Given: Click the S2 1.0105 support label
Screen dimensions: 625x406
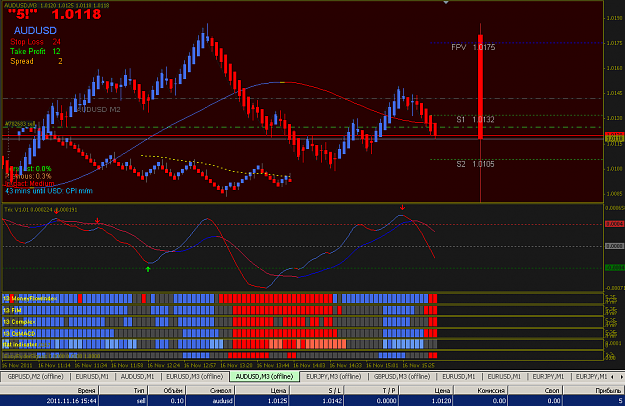Looking at the screenshot, I should click(476, 164).
